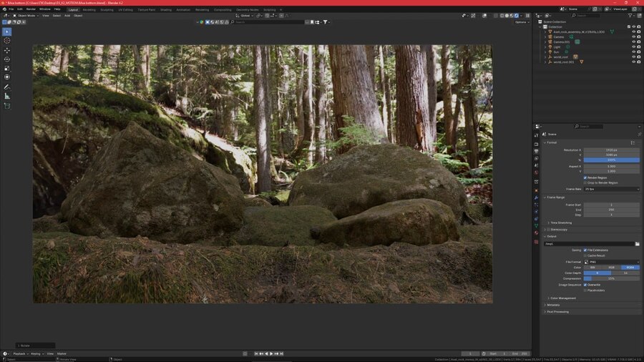Select RGB color mode button

611,267
